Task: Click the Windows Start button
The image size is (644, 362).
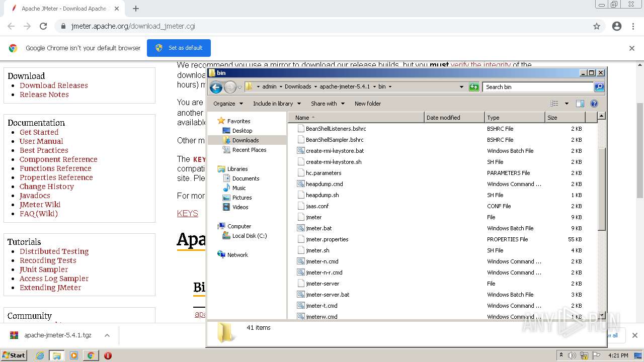Action: 14,355
